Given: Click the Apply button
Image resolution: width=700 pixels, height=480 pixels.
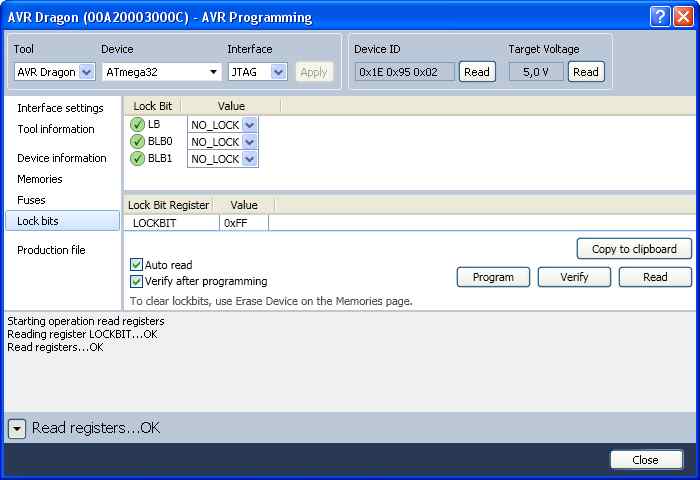Looking at the screenshot, I should [x=314, y=72].
